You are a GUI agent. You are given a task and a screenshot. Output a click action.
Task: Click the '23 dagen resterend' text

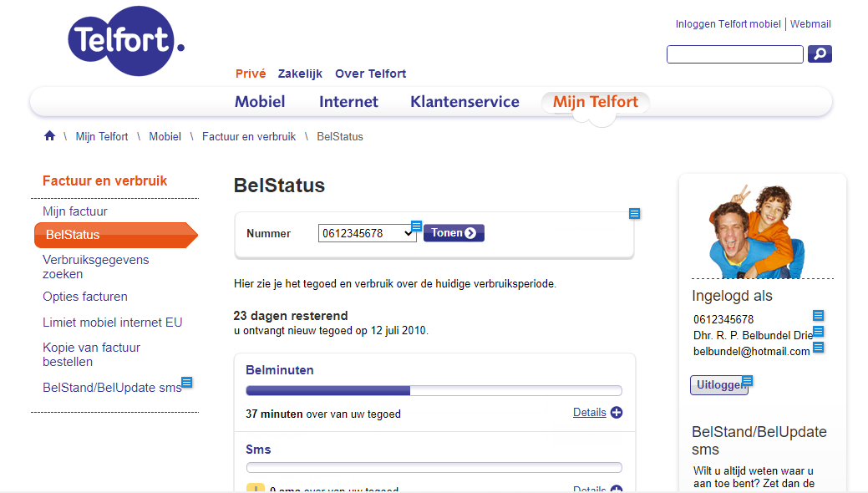[x=291, y=316]
